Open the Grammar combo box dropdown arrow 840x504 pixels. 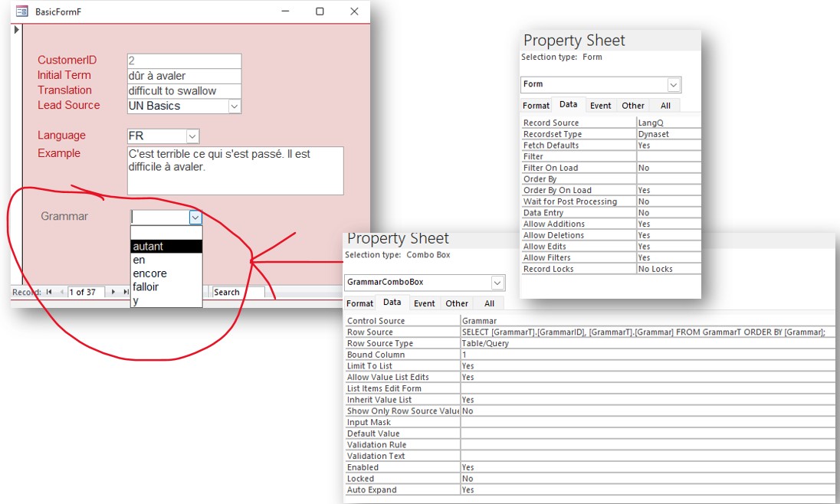(195, 218)
